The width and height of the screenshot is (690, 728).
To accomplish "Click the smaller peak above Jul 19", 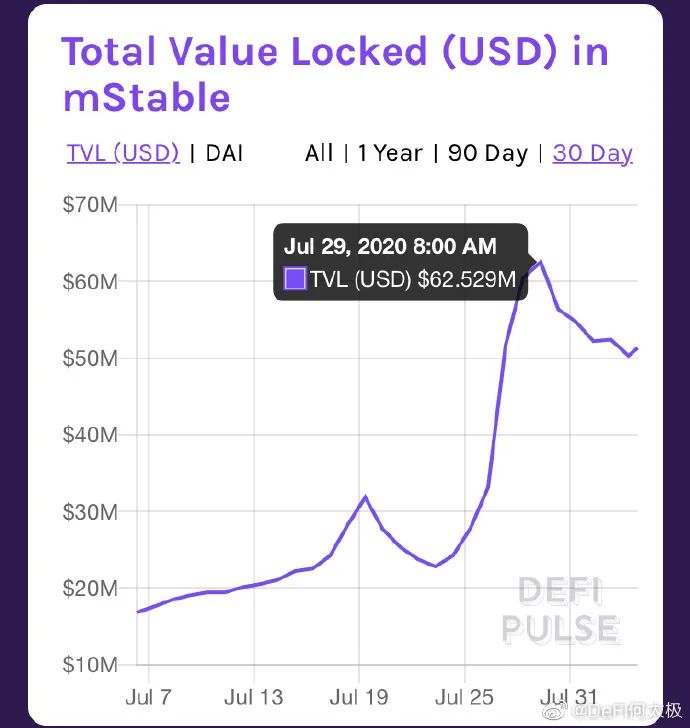I will point(365,497).
